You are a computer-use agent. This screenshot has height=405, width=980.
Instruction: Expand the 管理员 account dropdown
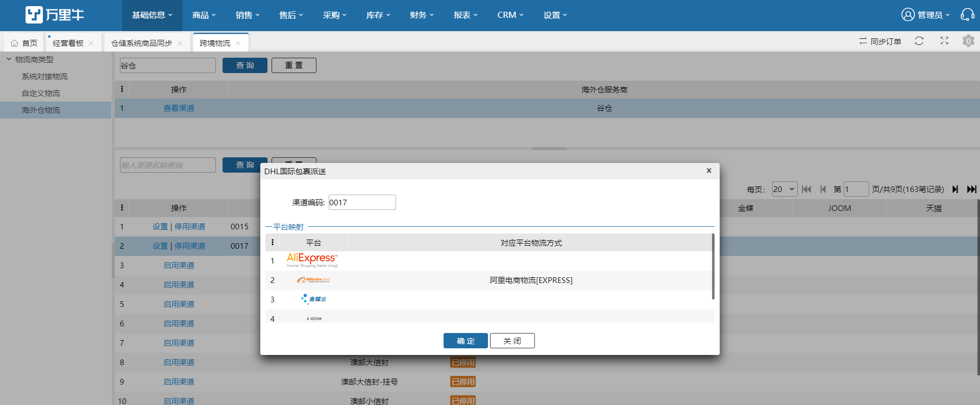[x=947, y=15]
